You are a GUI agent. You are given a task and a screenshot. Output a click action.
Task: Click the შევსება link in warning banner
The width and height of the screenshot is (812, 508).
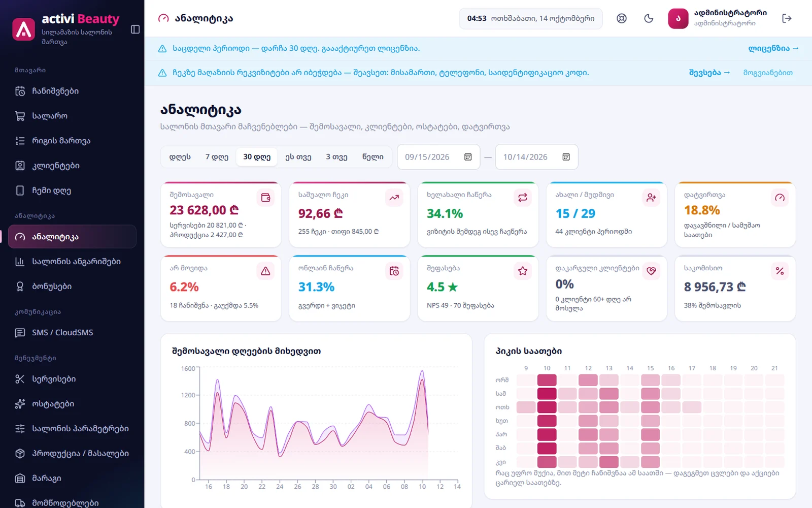click(x=709, y=73)
